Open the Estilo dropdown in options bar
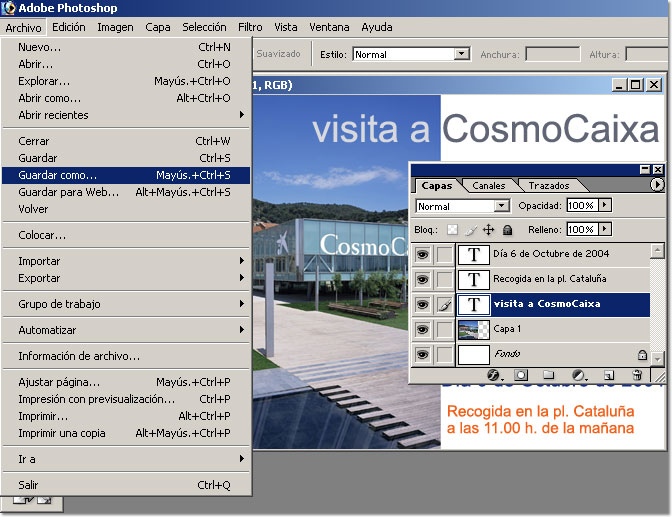This screenshot has height=517, width=672. tap(411, 54)
